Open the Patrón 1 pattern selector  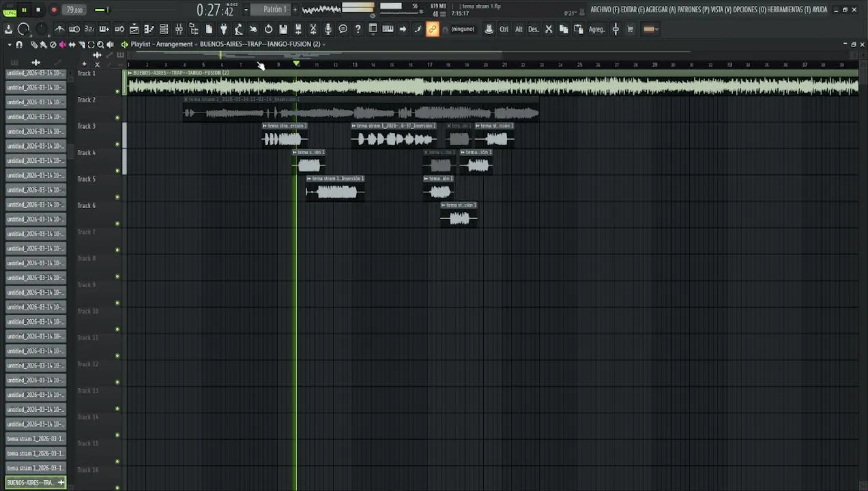(275, 10)
